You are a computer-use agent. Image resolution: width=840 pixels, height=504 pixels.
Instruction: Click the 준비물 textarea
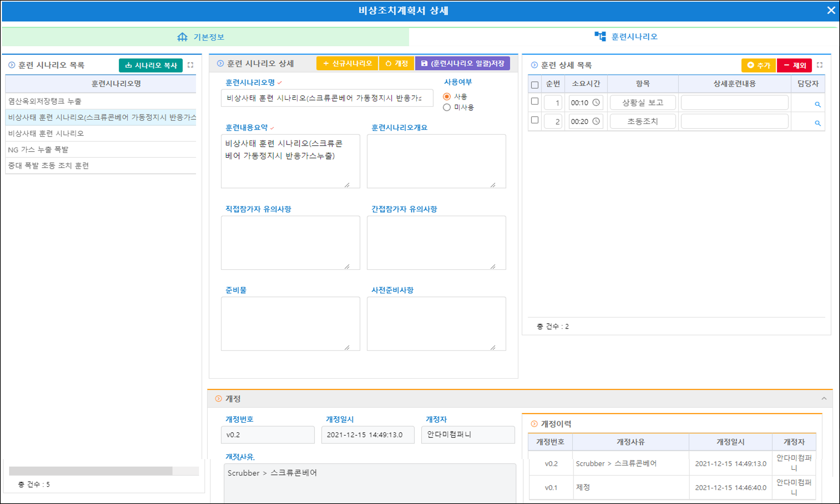(x=290, y=324)
